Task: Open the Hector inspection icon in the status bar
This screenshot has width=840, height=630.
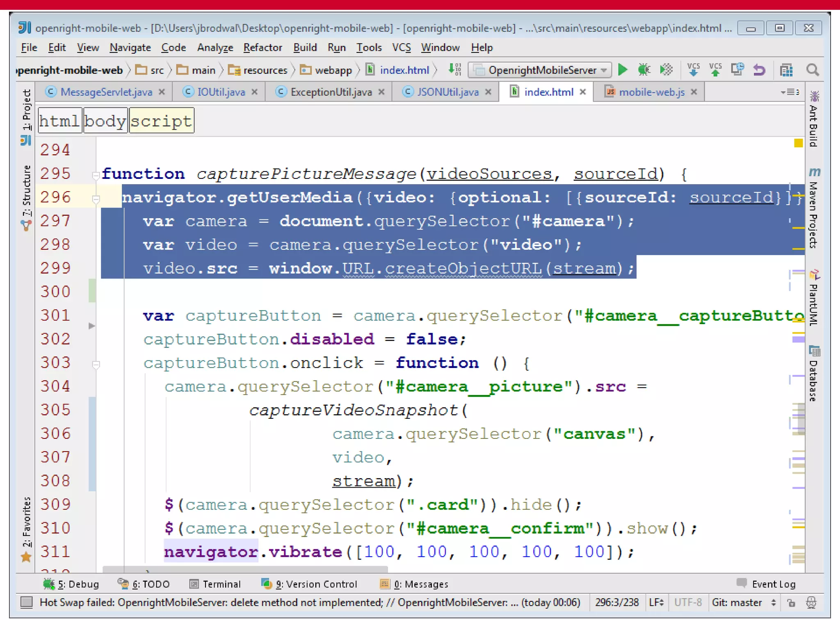Action: (x=811, y=603)
